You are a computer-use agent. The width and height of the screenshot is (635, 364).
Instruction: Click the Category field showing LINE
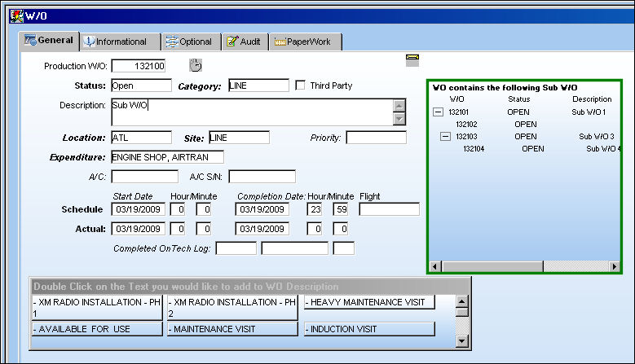click(258, 86)
